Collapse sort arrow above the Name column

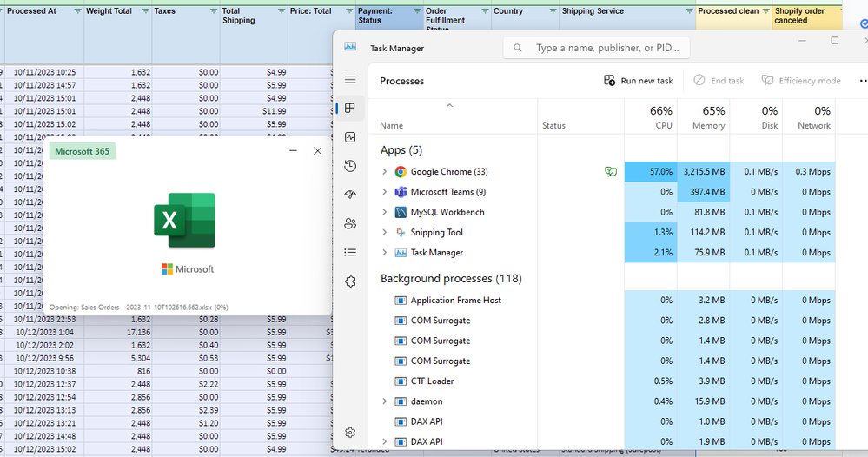coord(449,105)
